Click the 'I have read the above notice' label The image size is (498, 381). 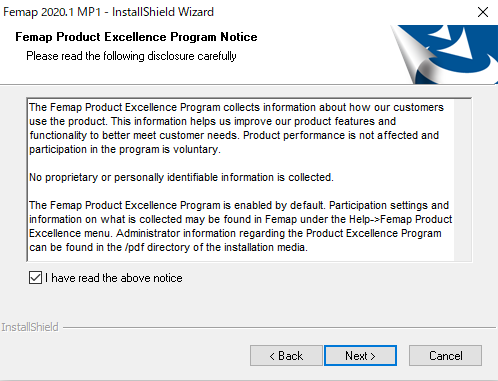[x=114, y=278]
